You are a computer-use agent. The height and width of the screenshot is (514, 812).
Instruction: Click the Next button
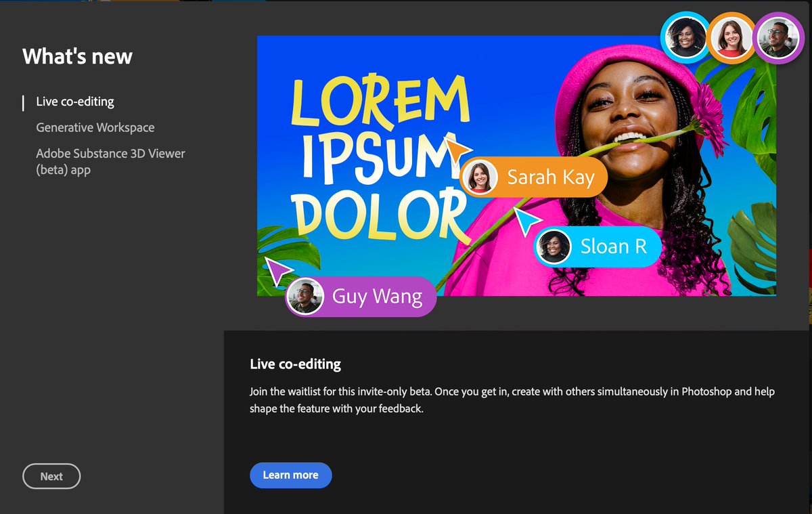pos(51,476)
